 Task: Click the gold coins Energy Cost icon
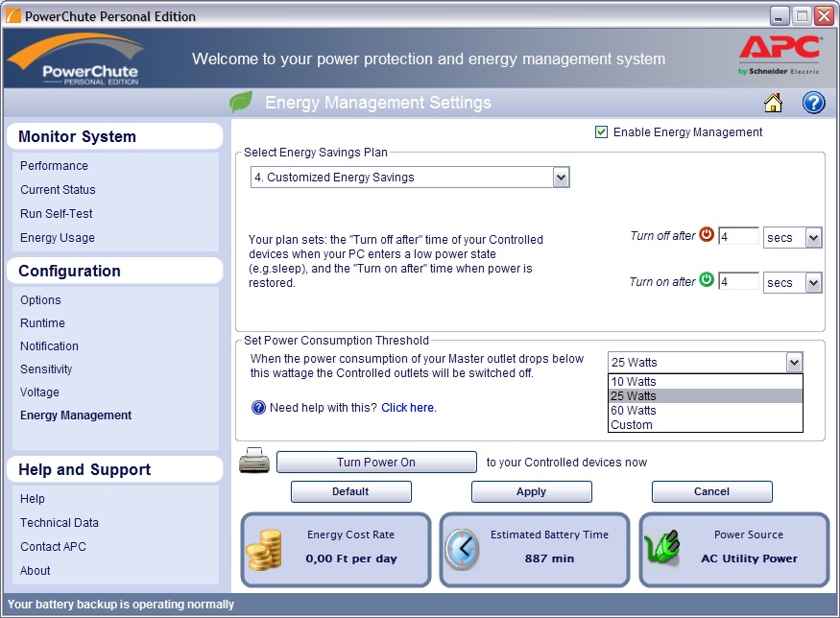point(264,550)
